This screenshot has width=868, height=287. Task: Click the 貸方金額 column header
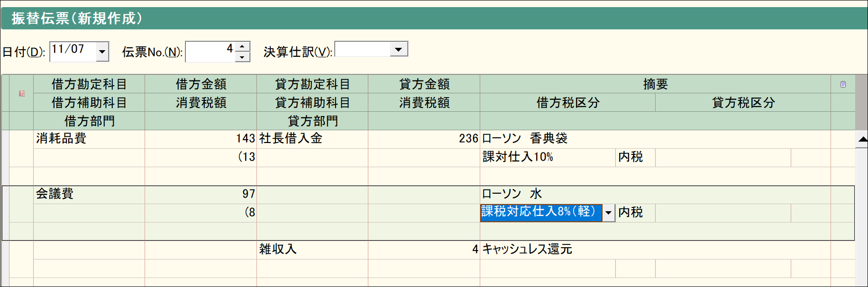pyautogui.click(x=424, y=84)
